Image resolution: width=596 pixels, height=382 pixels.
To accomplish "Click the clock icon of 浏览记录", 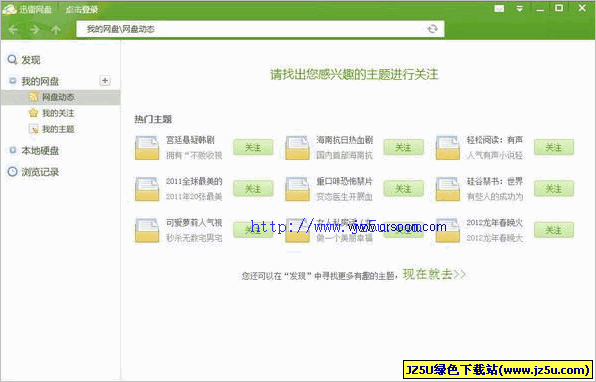I will coord(12,171).
